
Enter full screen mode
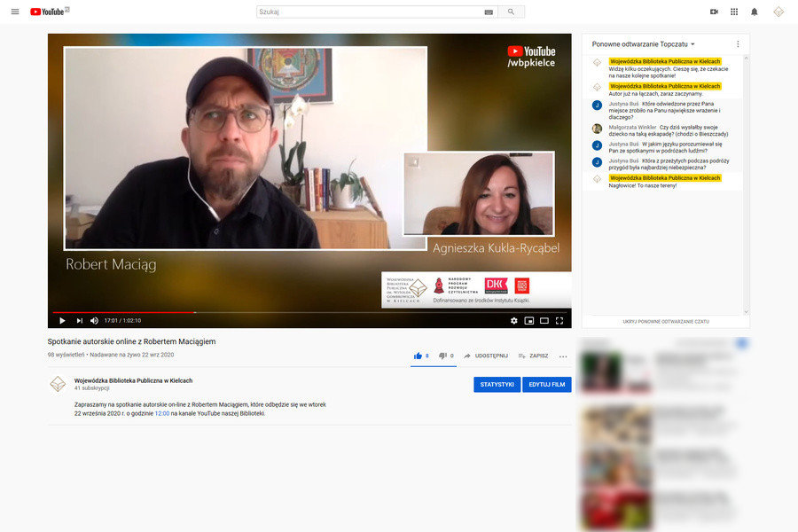tap(559, 320)
